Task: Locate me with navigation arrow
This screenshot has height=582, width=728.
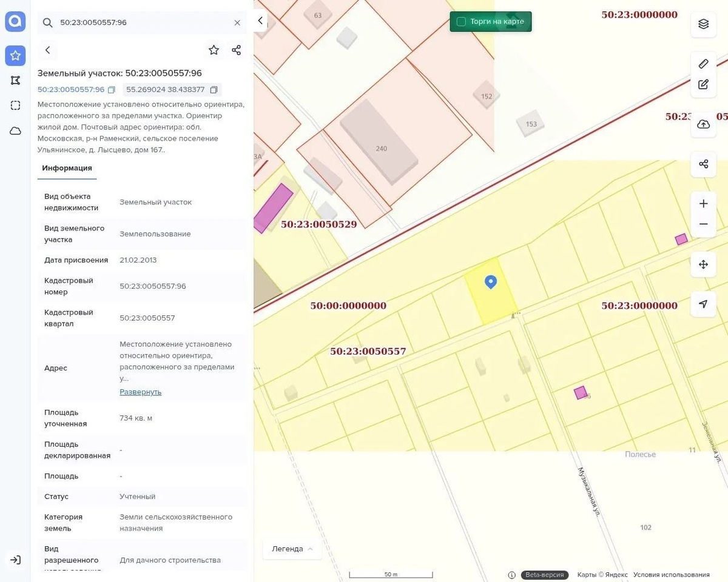Action: tap(703, 304)
